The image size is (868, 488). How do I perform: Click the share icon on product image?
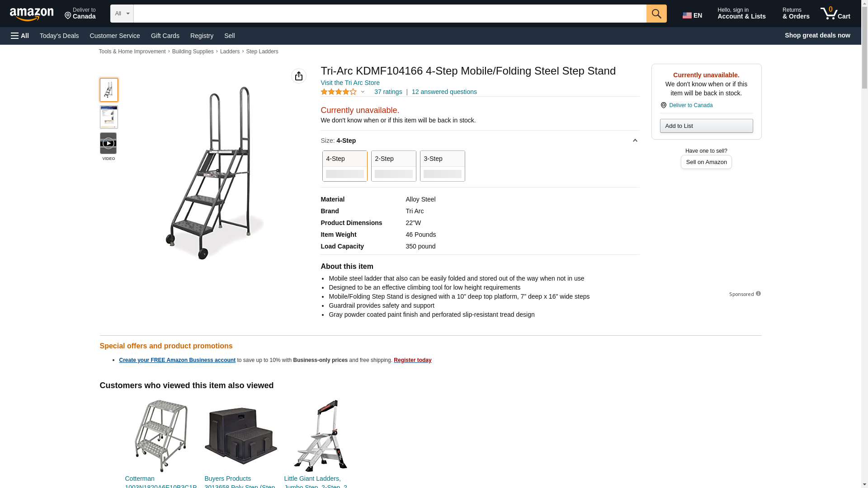298,76
